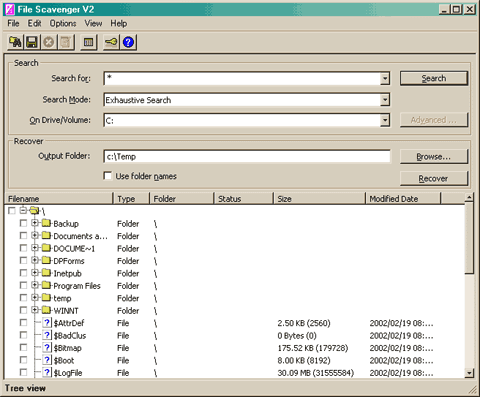Click the scroll down arrow of file list
The image size is (480, 397).
[469, 373]
